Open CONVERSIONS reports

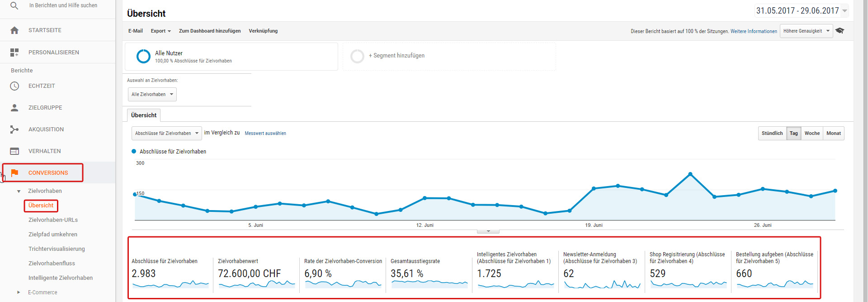coord(48,173)
